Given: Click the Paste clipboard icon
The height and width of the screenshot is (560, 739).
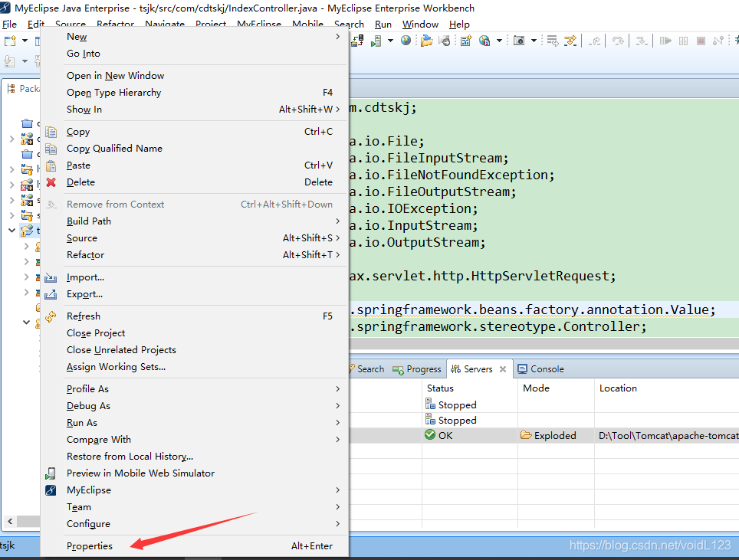Looking at the screenshot, I should 51,165.
